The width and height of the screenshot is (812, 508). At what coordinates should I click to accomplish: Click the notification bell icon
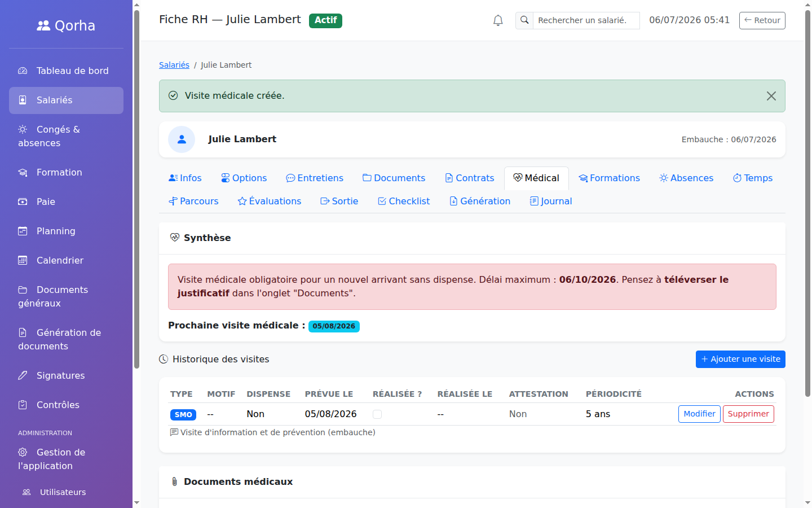(x=498, y=20)
